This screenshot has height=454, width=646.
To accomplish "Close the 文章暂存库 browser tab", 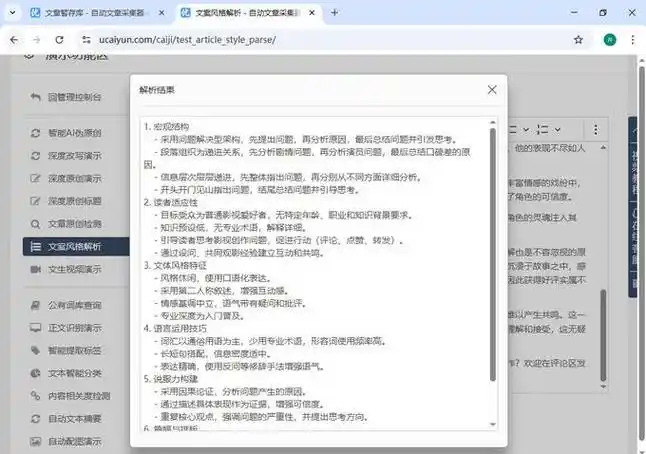I will point(162,13).
